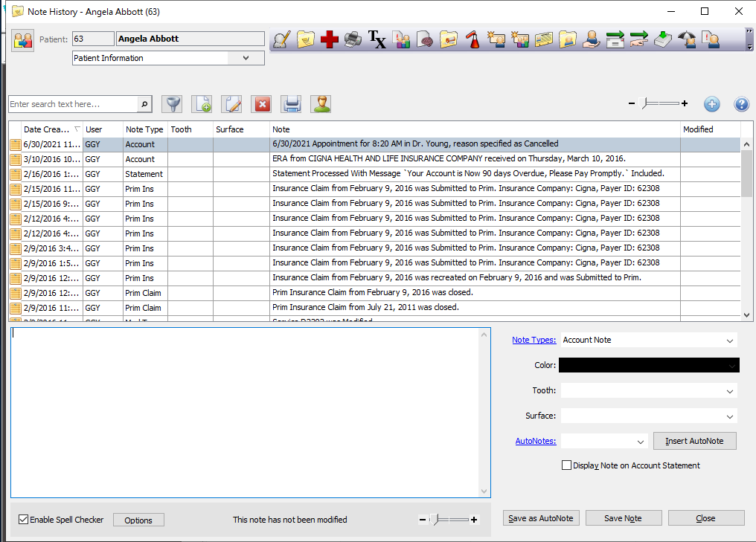Click the green arrow pointing hand icon
The height and width of the screenshot is (542, 756).
point(639,39)
